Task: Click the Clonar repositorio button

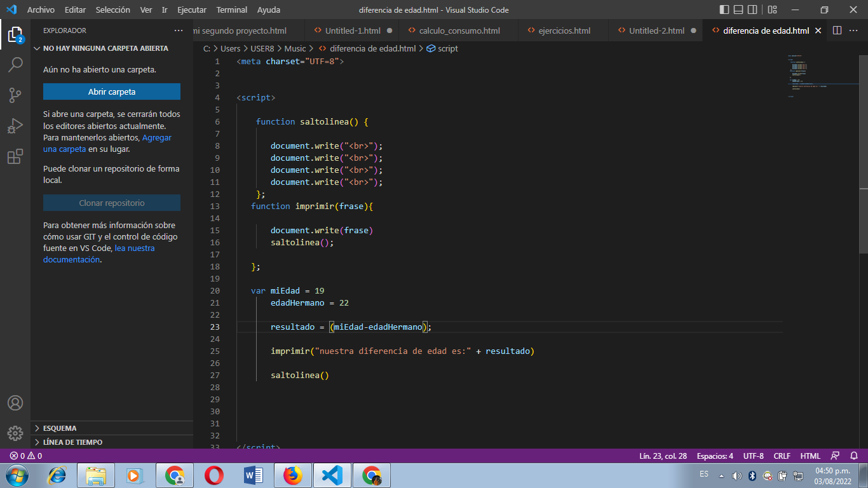Action: click(112, 203)
